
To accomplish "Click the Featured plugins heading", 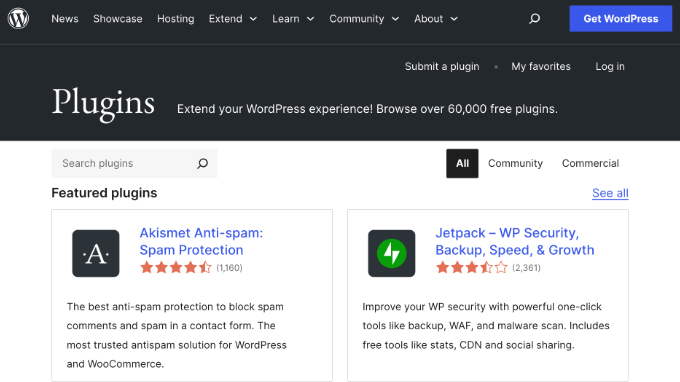I will tap(104, 193).
